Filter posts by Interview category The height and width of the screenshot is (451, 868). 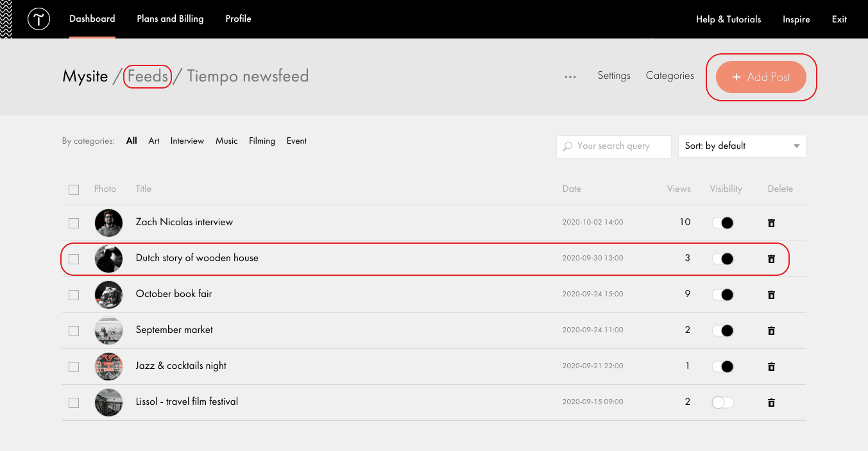click(187, 140)
